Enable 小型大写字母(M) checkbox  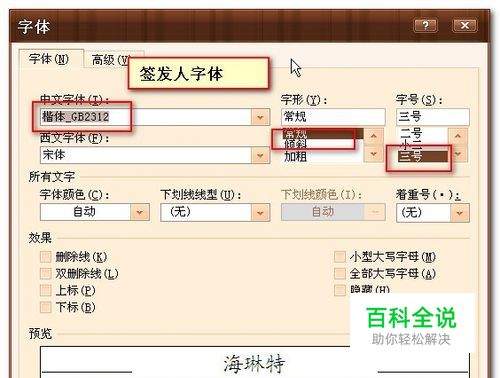(340, 257)
